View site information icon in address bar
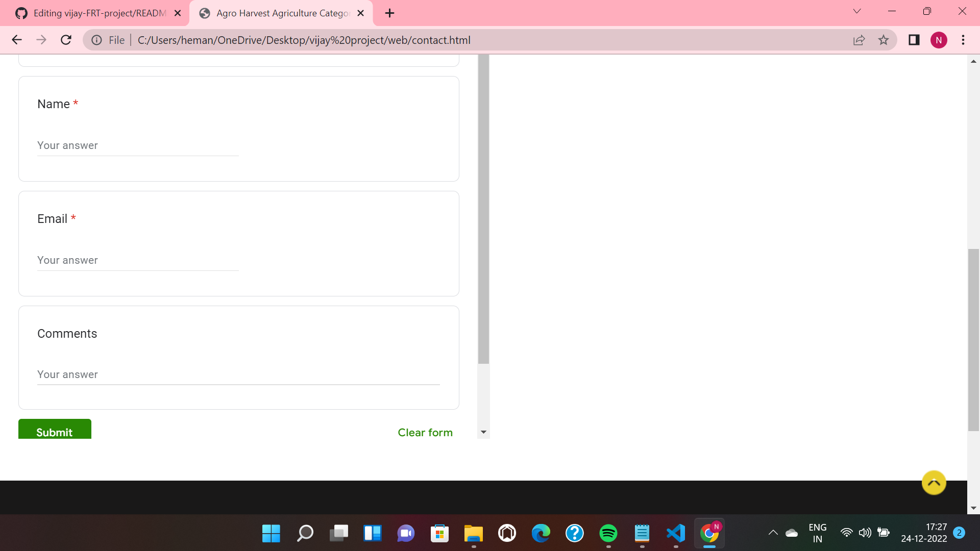This screenshot has height=551, width=980. pos(96,40)
